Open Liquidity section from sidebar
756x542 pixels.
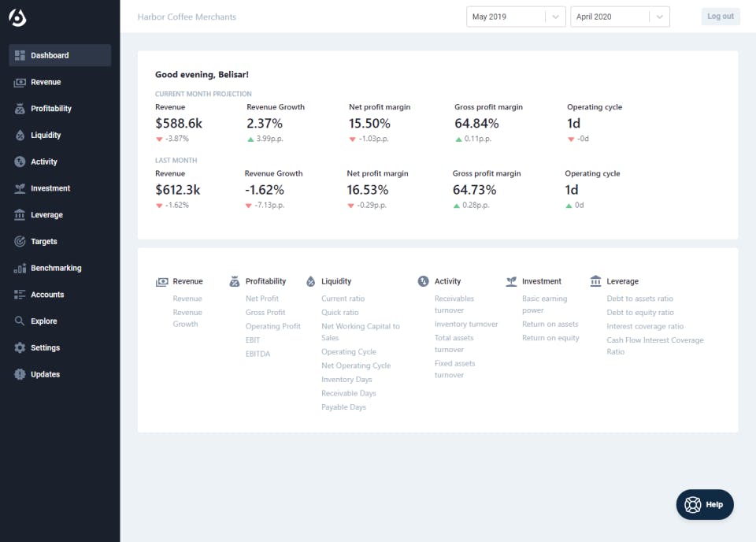coord(60,135)
